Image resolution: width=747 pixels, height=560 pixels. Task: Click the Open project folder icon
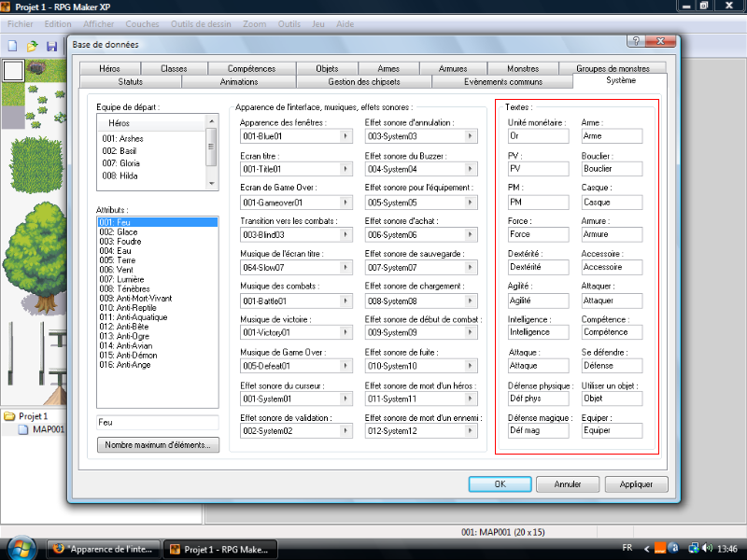32,46
